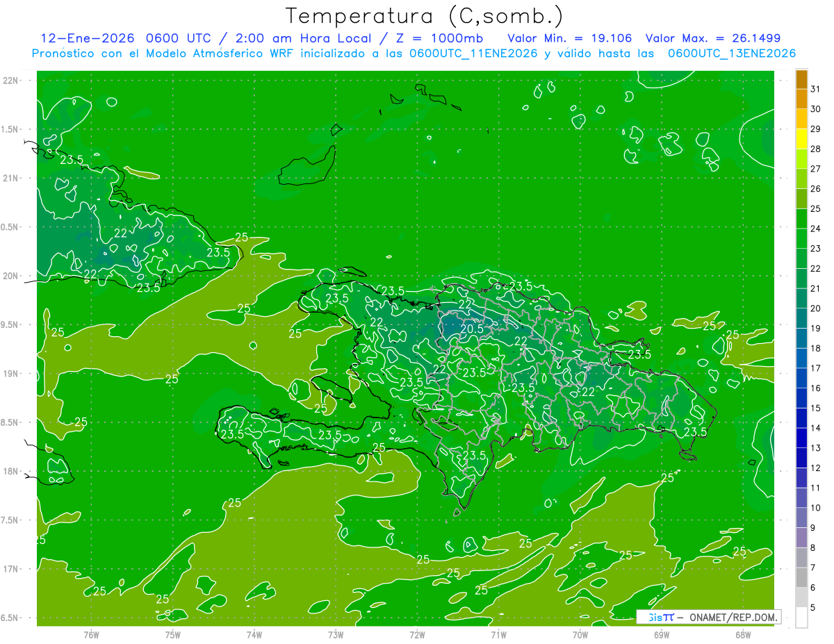834x644 pixels.
Task: Select the "Valor Max. = 26.1499" value
Action: 713,38
